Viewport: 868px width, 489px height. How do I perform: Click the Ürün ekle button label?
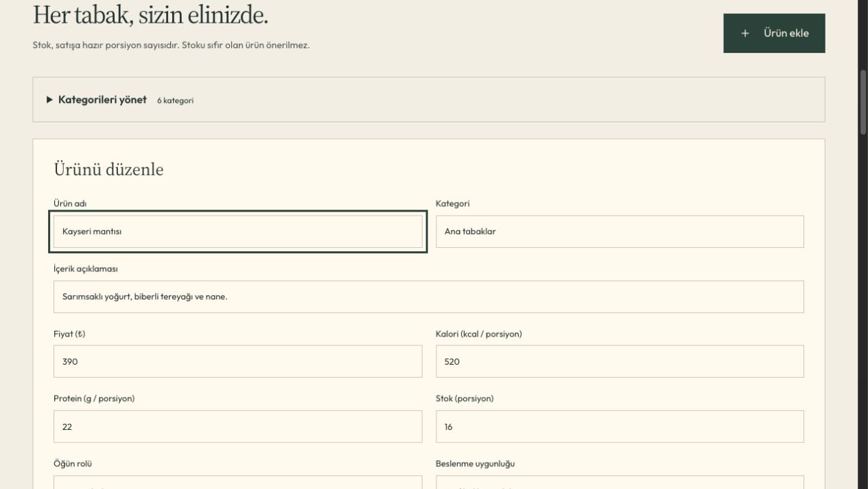(x=786, y=33)
